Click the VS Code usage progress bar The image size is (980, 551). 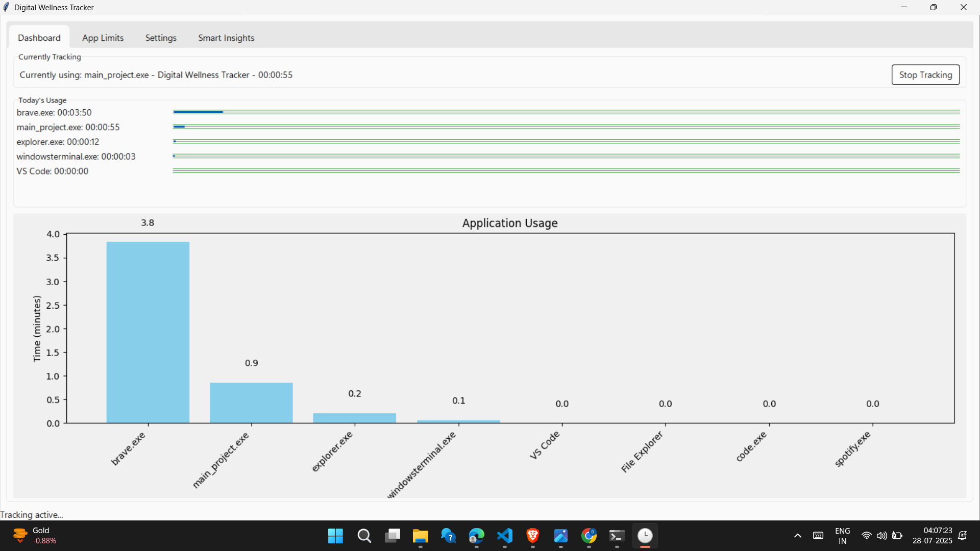566,171
